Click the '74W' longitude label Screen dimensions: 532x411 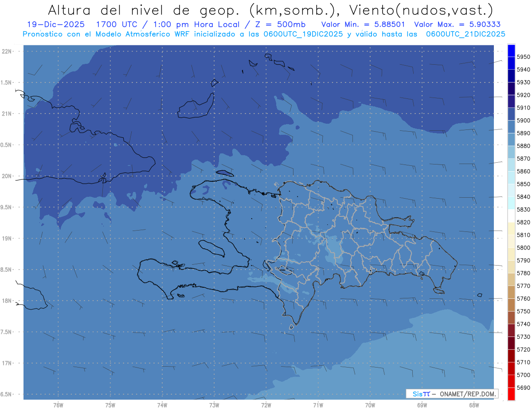click(x=162, y=405)
